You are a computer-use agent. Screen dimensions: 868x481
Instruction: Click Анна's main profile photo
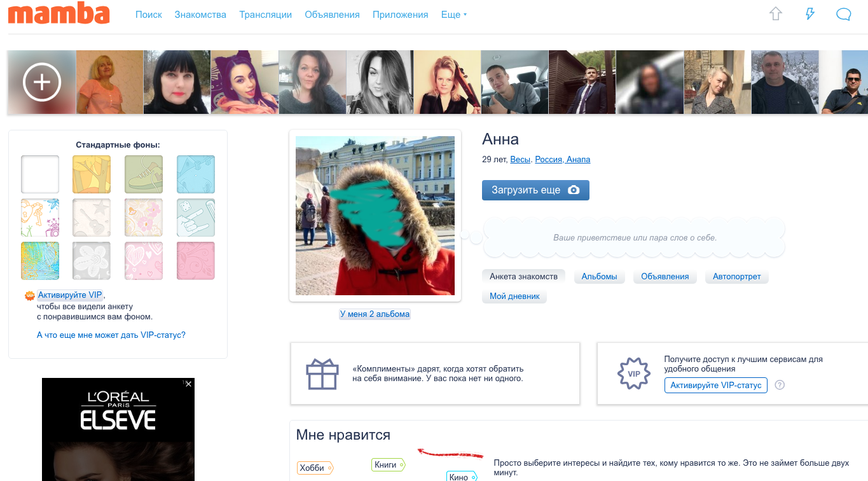375,216
